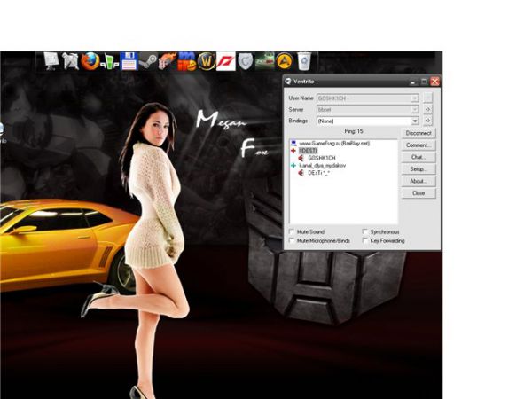Click the arrow button next to Server field
Image resolution: width=532 pixels, height=399 pixels.
pyautogui.click(x=428, y=109)
